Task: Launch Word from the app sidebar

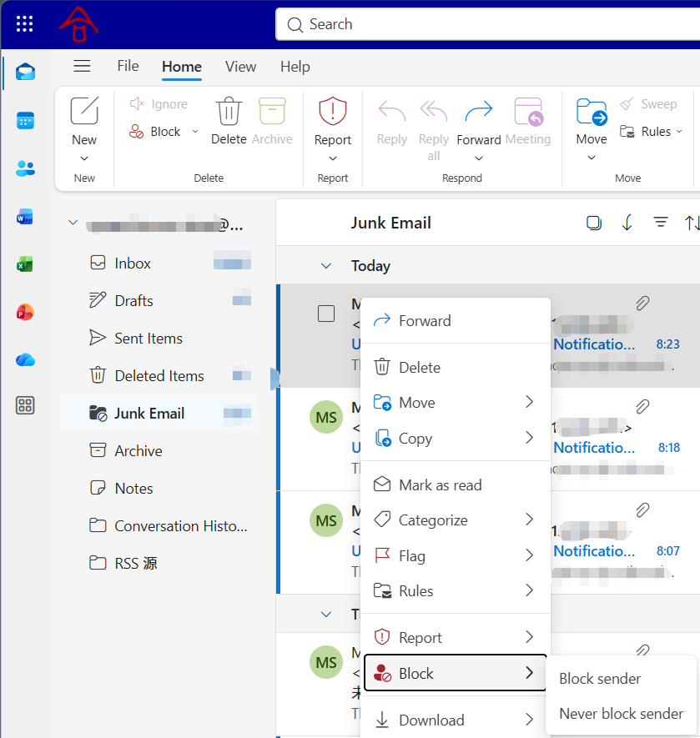Action: point(25,218)
